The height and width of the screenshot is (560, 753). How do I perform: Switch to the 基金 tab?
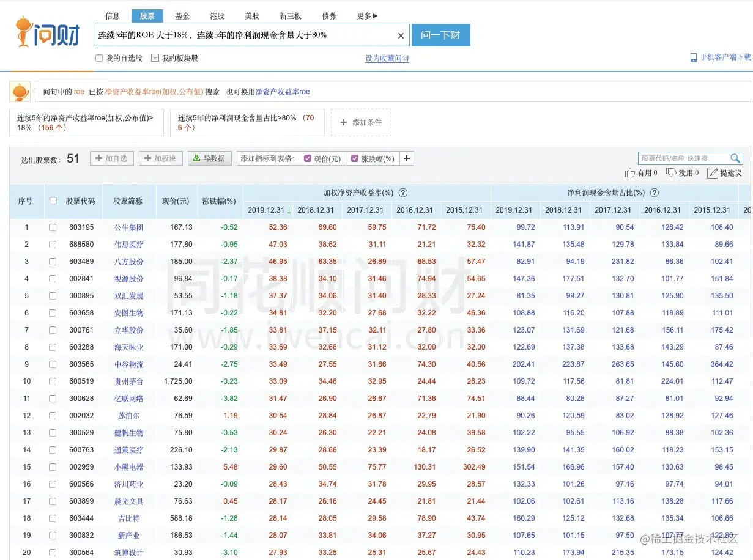pos(182,16)
